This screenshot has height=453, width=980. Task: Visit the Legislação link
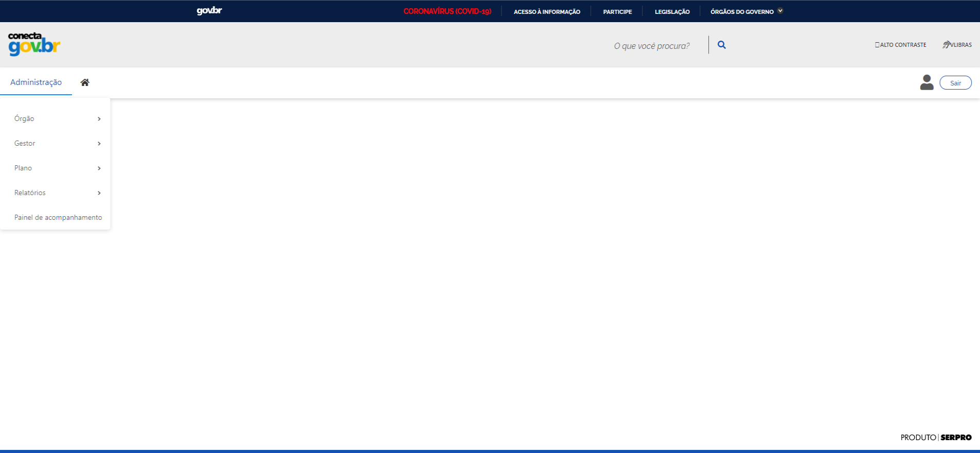pyautogui.click(x=672, y=11)
